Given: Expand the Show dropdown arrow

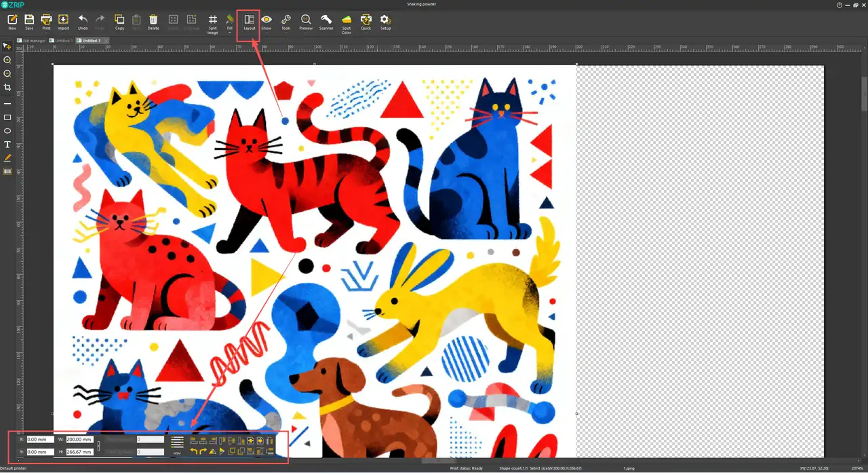Looking at the screenshot, I should coord(267,33).
